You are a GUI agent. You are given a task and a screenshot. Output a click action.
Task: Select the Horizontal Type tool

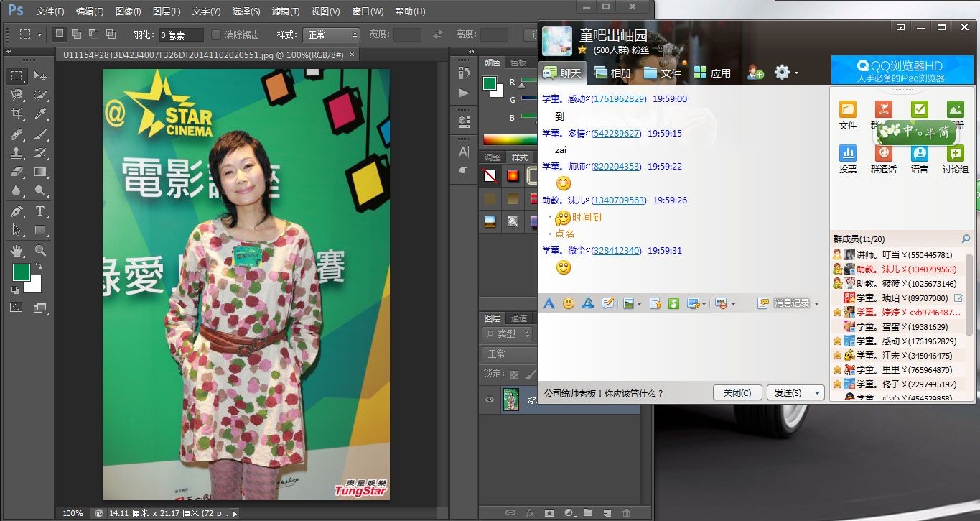point(40,211)
